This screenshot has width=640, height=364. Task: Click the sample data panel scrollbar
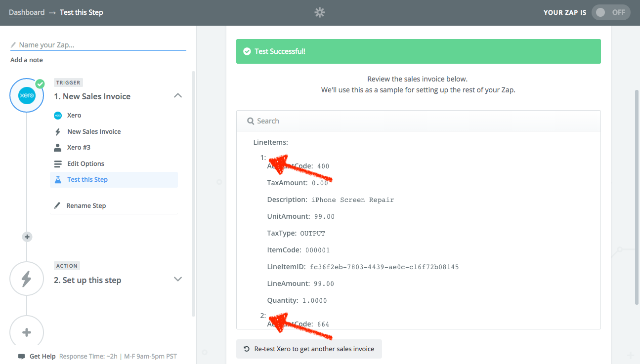pyautogui.click(x=637, y=196)
